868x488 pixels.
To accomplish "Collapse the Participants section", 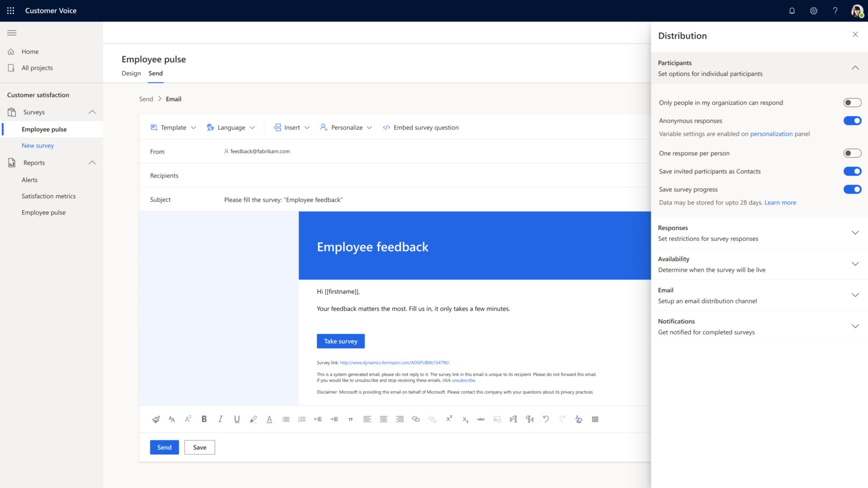I will tap(856, 67).
